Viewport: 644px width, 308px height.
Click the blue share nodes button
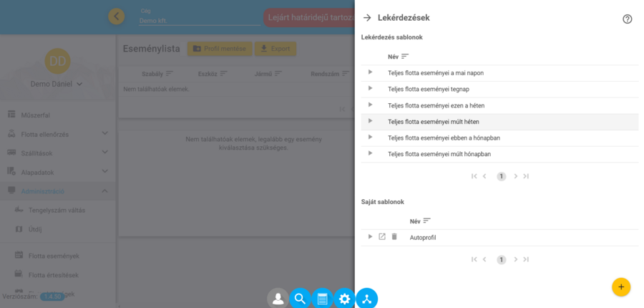[366, 299]
